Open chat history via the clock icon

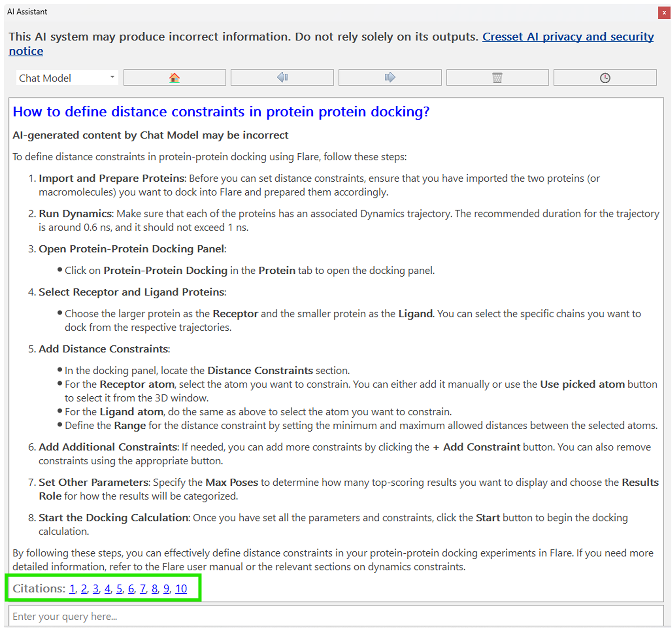605,78
